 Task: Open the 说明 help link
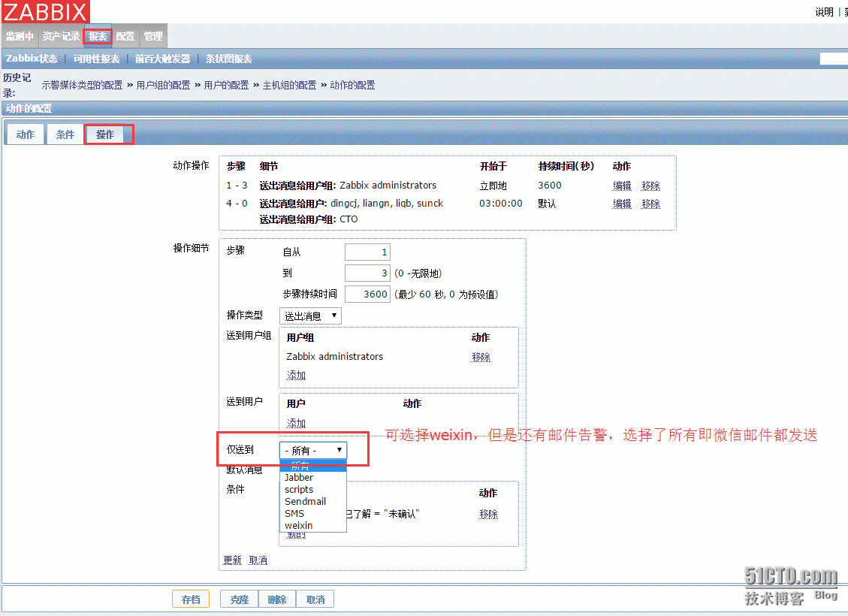(824, 12)
